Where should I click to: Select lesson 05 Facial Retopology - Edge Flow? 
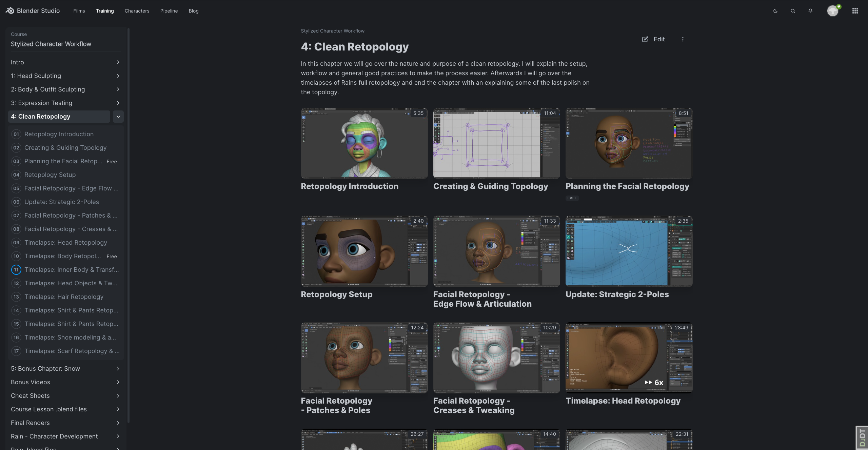tap(65, 188)
